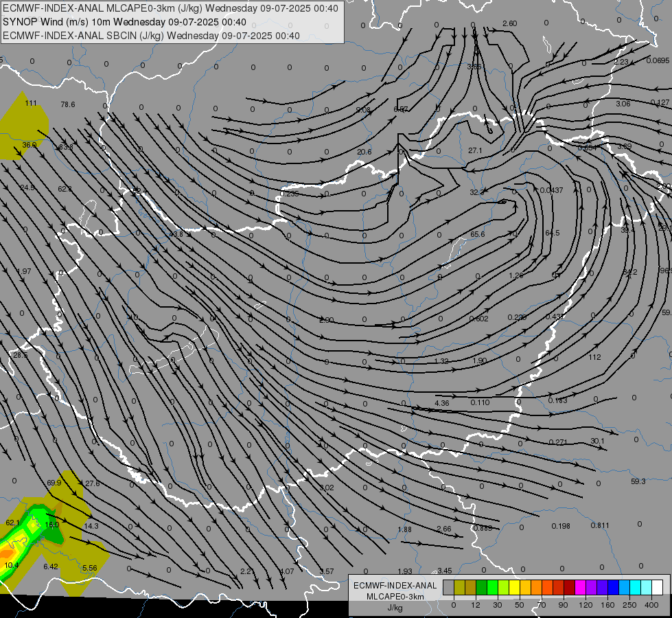Click the map value 2.66
Image resolution: width=672 pixels, height=618 pixels.
[444, 529]
